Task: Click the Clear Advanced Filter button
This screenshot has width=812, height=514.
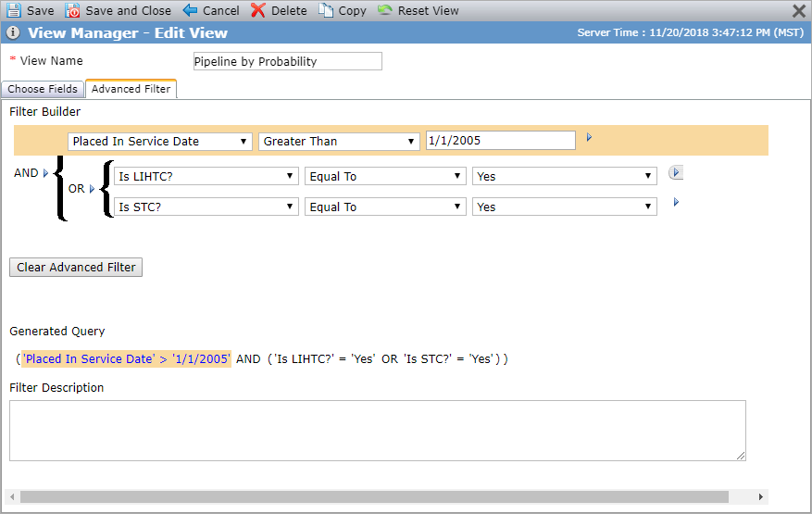Action: (x=76, y=268)
